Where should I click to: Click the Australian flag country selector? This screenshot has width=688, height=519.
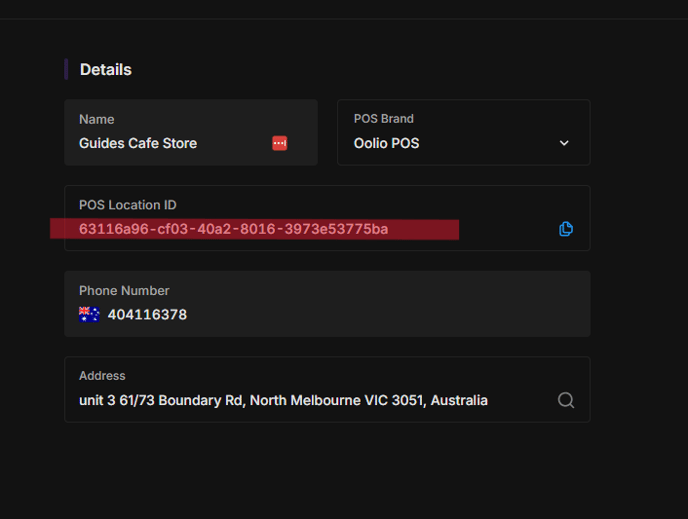point(89,315)
